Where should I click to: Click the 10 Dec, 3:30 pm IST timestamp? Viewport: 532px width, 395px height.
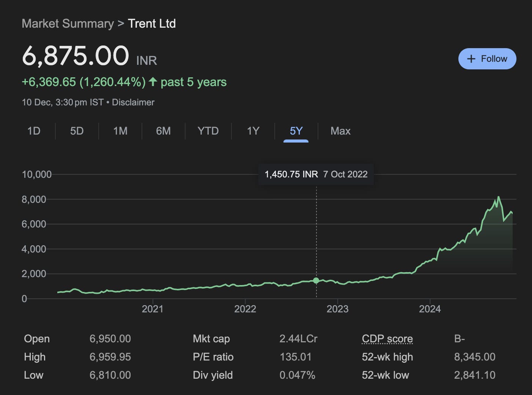[x=63, y=102]
